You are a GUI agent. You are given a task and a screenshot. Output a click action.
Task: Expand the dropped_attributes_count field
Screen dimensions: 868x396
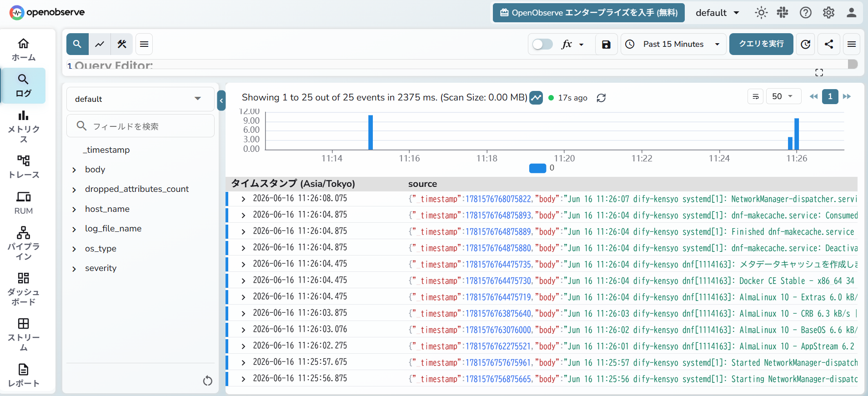coord(74,190)
